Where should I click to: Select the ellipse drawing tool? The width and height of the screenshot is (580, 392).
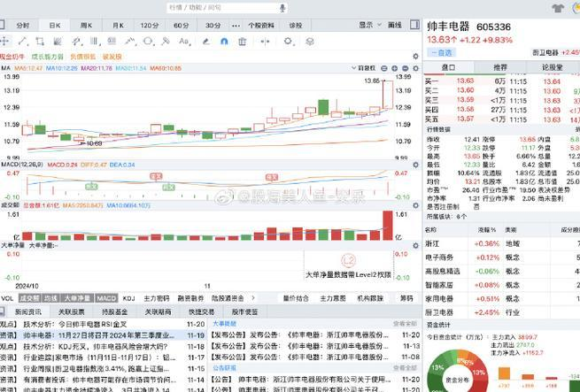pos(148,41)
